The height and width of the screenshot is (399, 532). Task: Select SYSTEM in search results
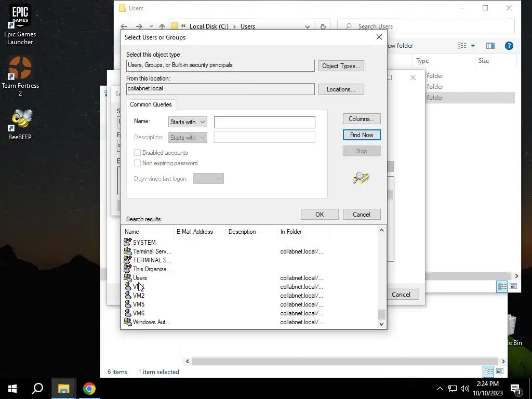click(x=144, y=243)
